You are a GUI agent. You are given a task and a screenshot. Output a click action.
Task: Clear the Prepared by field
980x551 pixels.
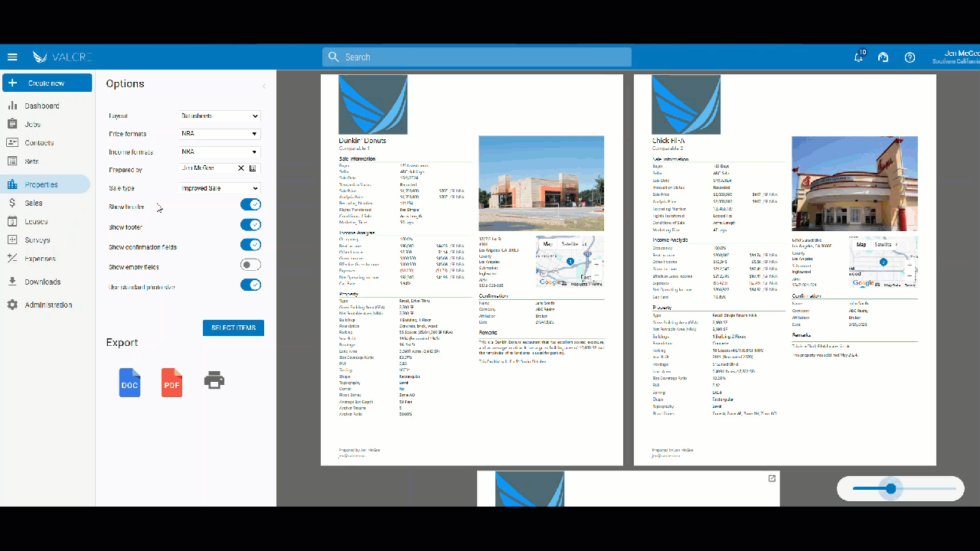pos(240,168)
